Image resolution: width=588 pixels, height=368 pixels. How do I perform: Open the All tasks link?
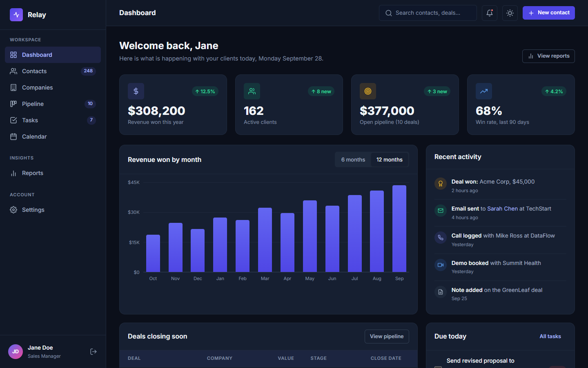click(550, 337)
